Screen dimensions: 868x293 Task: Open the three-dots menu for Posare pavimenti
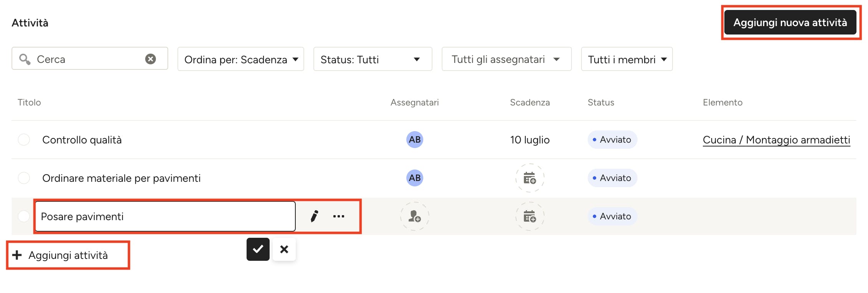pos(338,216)
